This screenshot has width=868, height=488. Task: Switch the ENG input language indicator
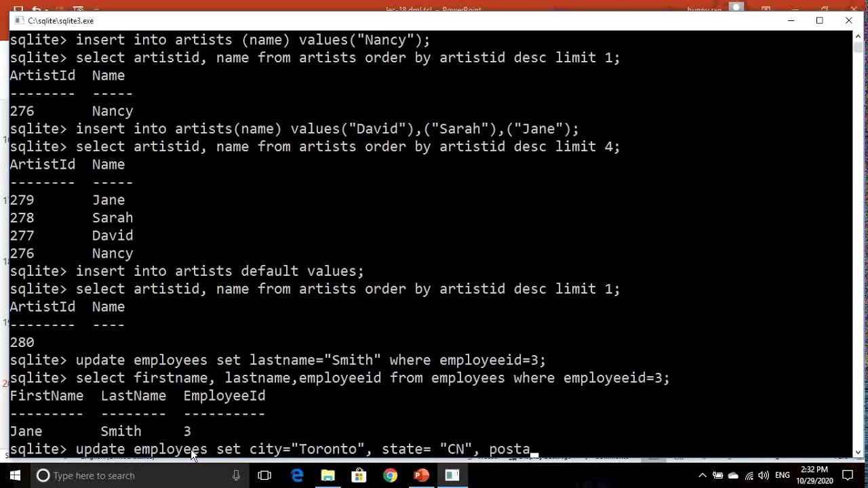[782, 476]
